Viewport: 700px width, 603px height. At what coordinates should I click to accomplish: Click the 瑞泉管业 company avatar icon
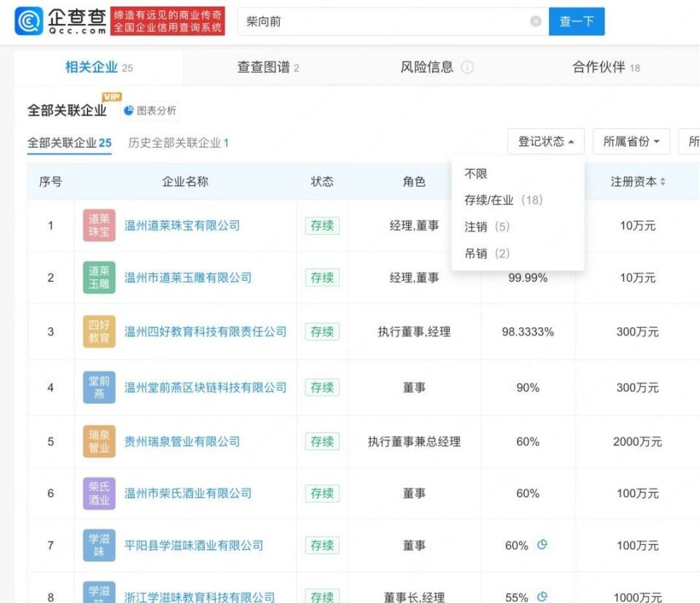(98, 440)
